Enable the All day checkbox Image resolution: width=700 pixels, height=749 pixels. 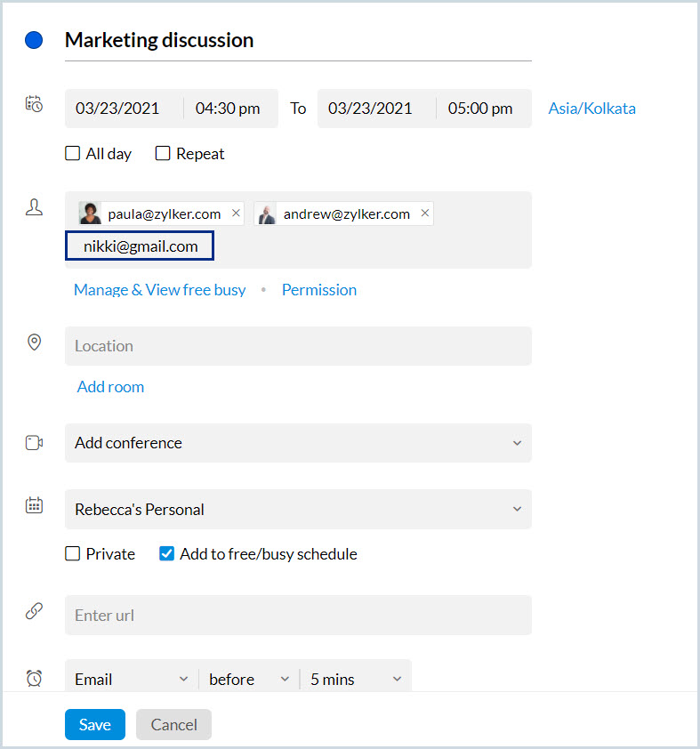click(x=73, y=153)
